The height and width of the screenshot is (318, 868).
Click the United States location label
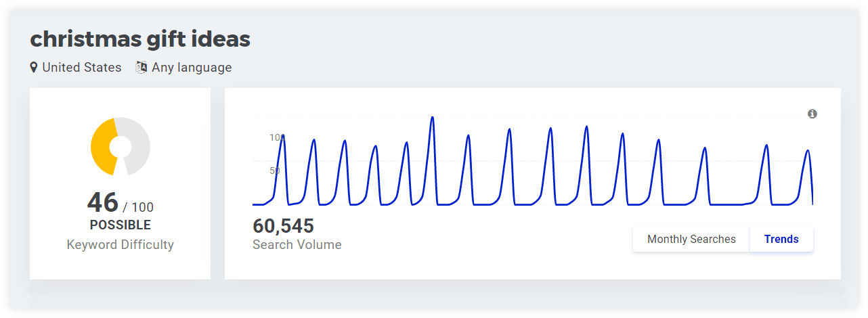pos(82,68)
